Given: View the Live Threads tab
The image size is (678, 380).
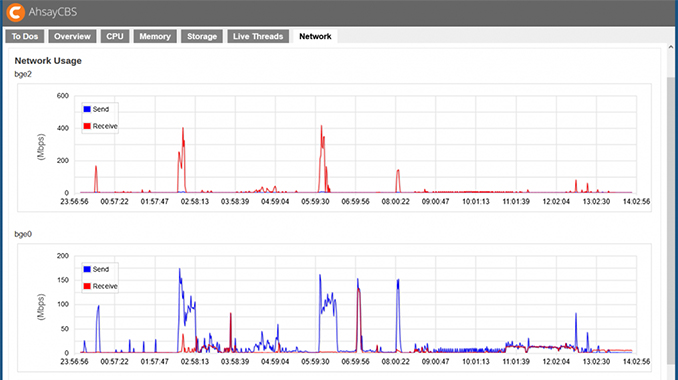Looking at the screenshot, I should (x=258, y=36).
